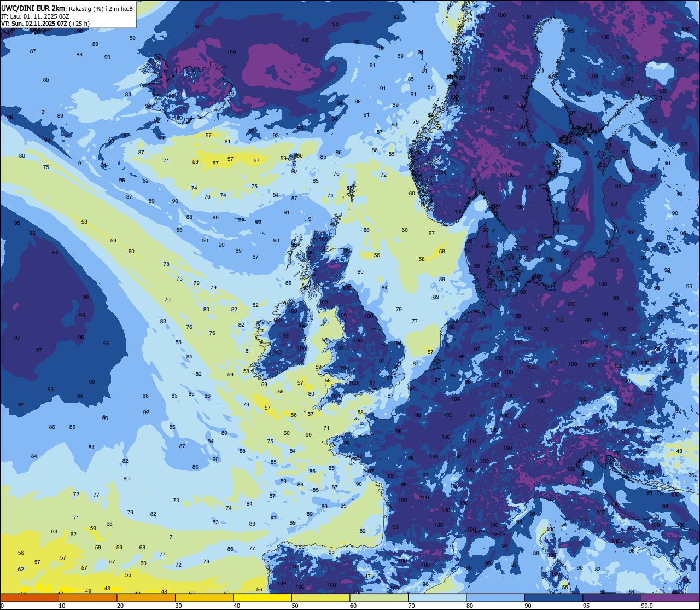Click the 'UWC/DINI EUR 2km' title text
Image resolution: width=700 pixels, height=610 pixels.
click(33, 8)
